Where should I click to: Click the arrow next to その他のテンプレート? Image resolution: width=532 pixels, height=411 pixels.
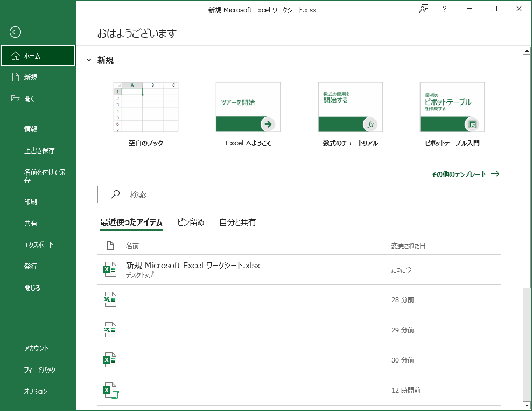point(495,174)
